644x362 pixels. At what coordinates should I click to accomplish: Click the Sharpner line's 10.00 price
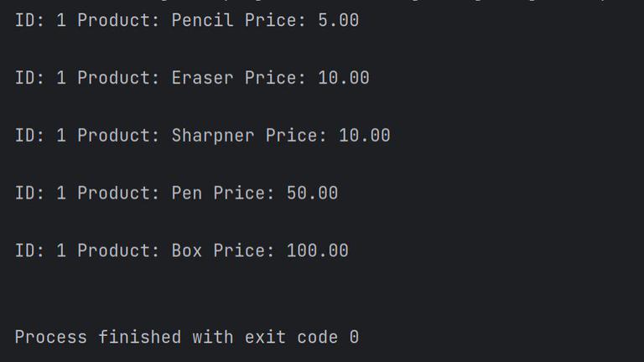[365, 136]
